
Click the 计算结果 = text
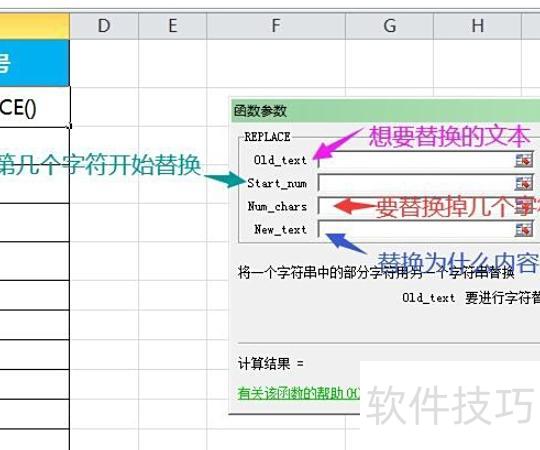[271, 364]
